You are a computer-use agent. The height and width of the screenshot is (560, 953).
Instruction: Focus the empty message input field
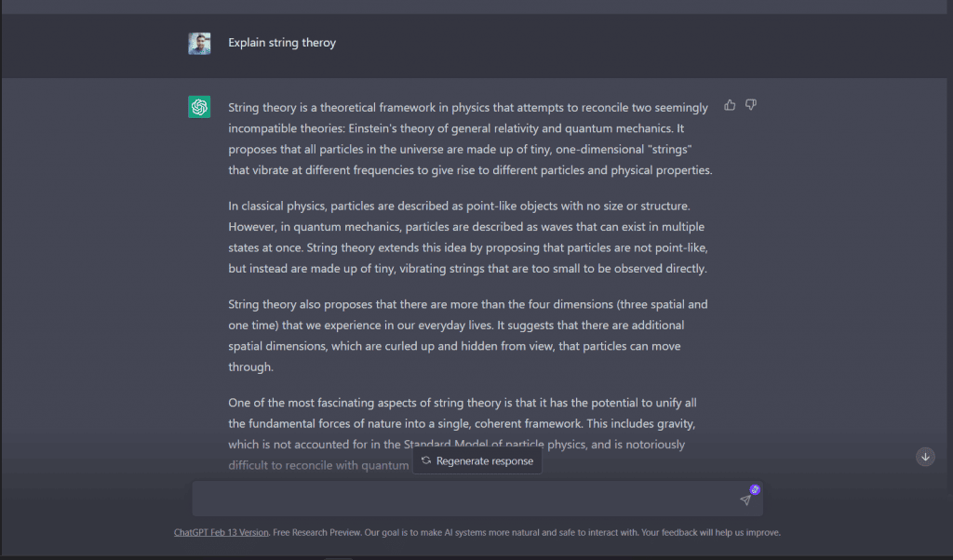coord(465,500)
